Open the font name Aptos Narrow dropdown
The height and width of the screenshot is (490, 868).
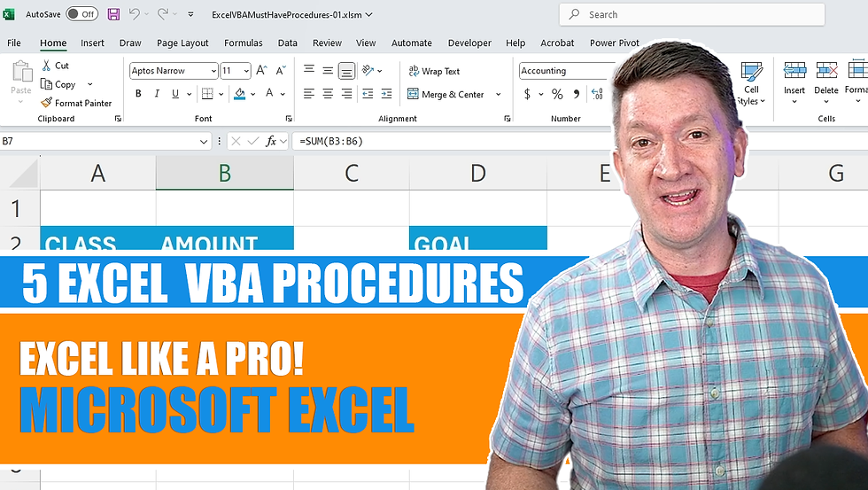(x=213, y=71)
